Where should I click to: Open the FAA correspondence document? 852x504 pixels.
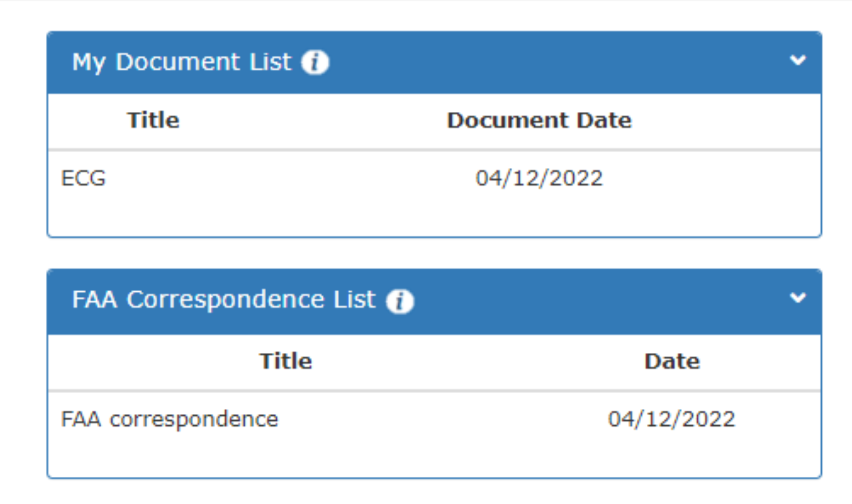tap(170, 418)
